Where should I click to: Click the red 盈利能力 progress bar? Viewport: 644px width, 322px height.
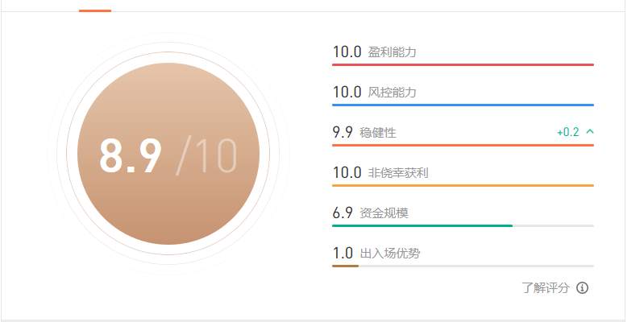coord(463,65)
